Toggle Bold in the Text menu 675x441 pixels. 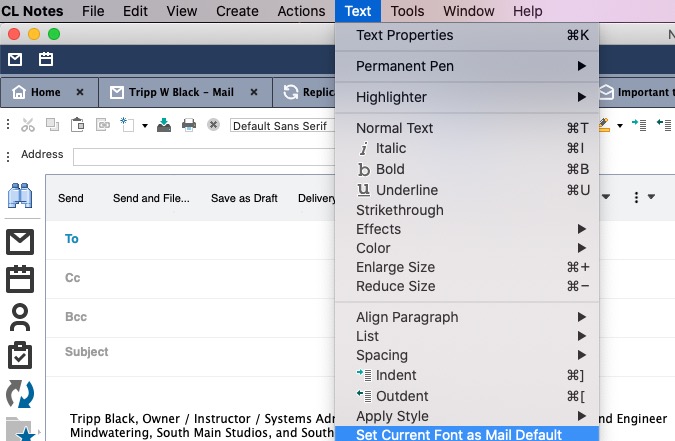point(390,169)
